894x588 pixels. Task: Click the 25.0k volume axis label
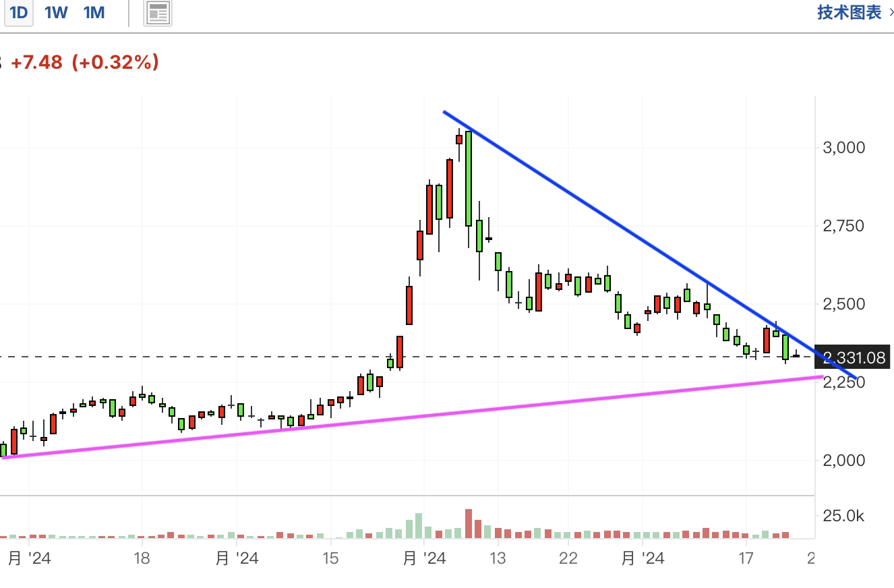click(843, 517)
